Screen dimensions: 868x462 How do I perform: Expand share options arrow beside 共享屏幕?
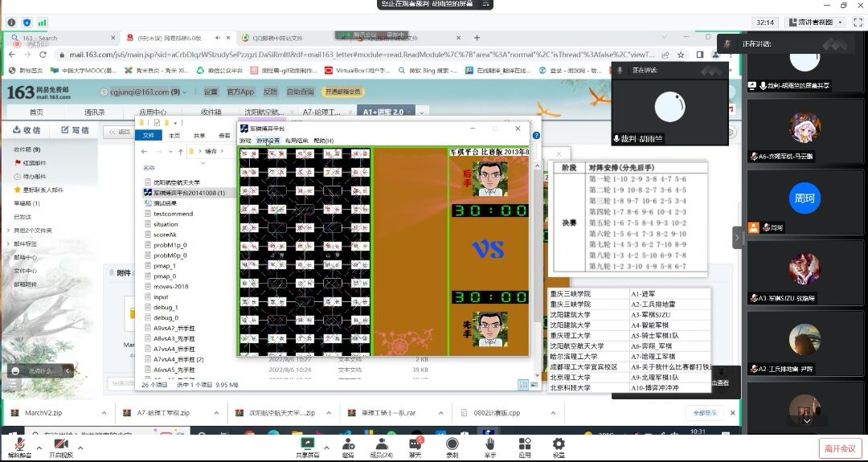[326, 448]
